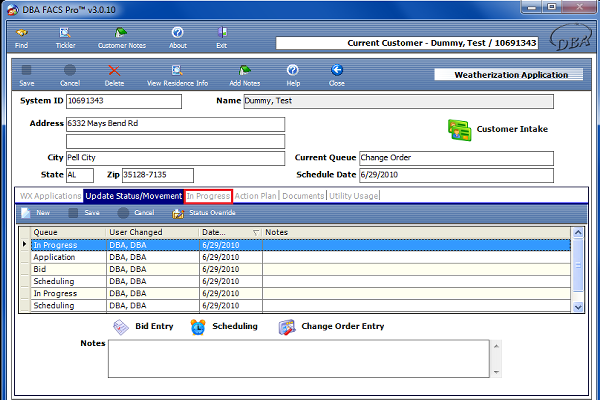The image size is (600, 400).
Task: Select the Bid queue row
Action: point(301,269)
